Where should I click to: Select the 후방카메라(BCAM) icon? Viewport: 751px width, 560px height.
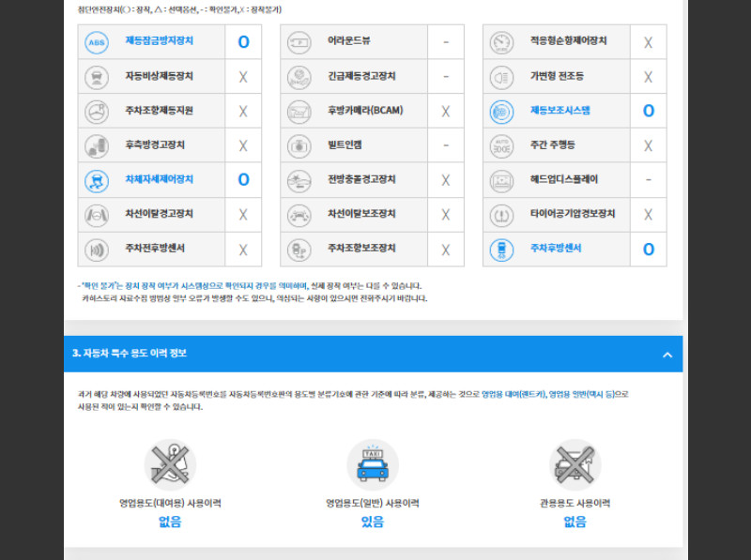click(301, 111)
